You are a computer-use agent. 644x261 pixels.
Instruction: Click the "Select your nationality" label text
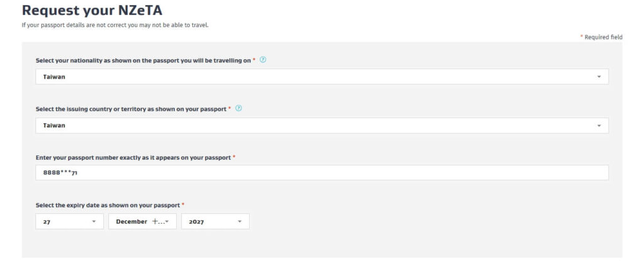pos(143,60)
